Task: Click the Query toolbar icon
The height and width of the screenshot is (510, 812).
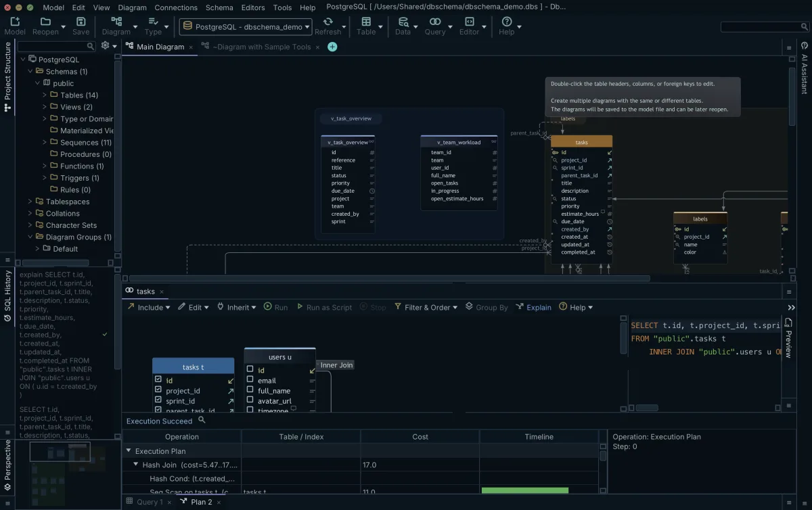Action: click(x=435, y=22)
